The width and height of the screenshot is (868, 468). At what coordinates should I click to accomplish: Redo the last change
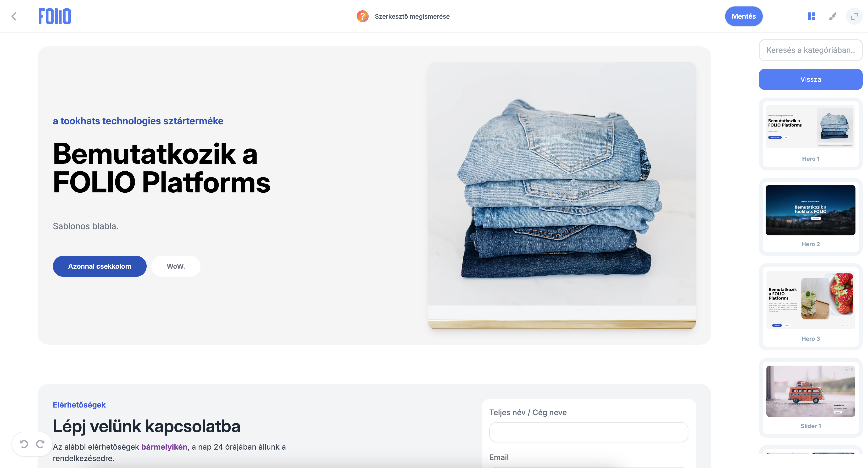point(40,444)
